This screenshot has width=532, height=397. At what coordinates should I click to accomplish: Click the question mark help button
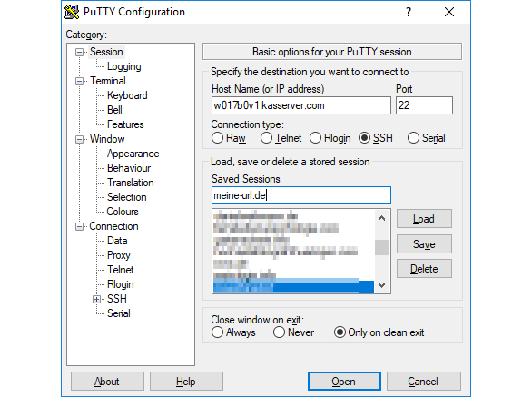[x=409, y=12]
